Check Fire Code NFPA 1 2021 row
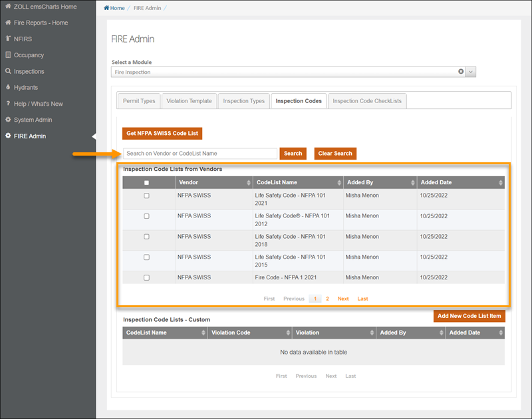This screenshot has height=419, width=532. [146, 277]
